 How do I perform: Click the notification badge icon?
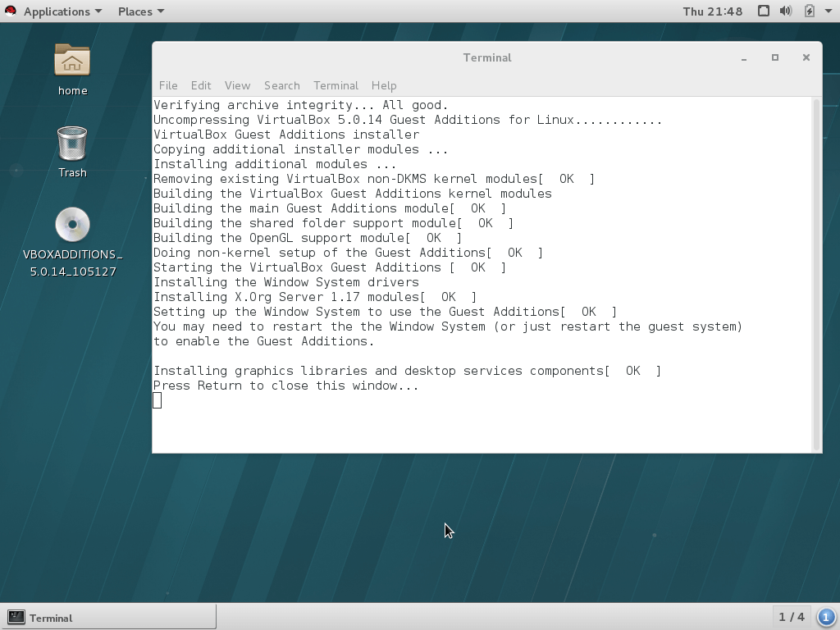(x=827, y=617)
